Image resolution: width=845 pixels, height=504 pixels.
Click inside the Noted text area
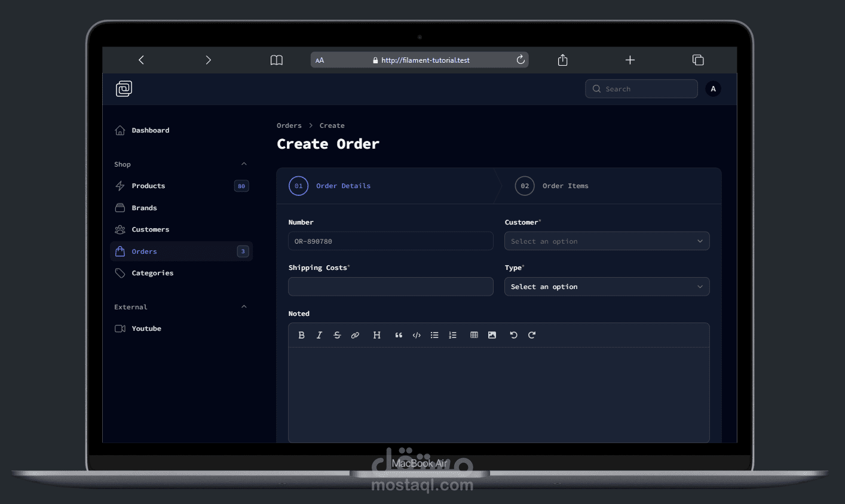click(x=499, y=395)
